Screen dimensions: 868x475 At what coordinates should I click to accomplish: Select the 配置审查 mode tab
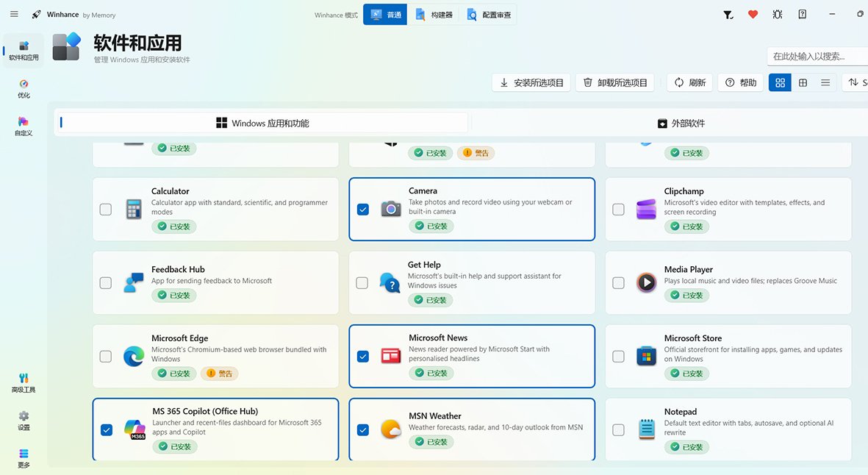point(489,15)
